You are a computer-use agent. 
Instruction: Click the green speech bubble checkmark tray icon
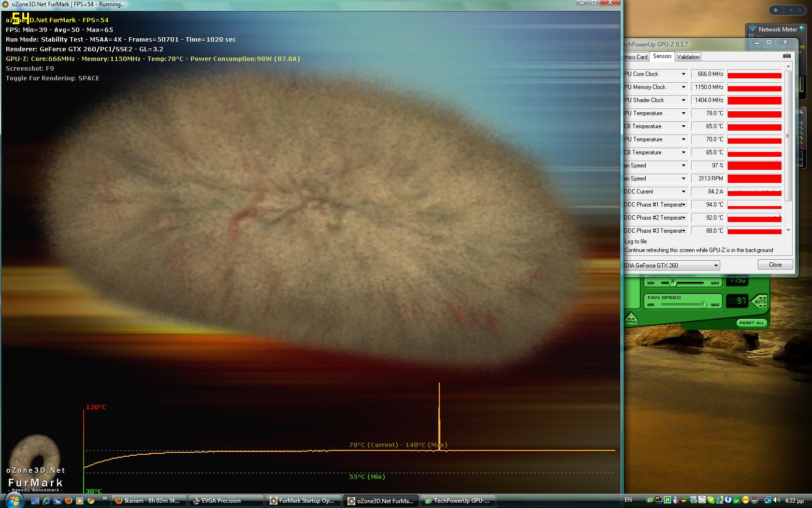711,500
